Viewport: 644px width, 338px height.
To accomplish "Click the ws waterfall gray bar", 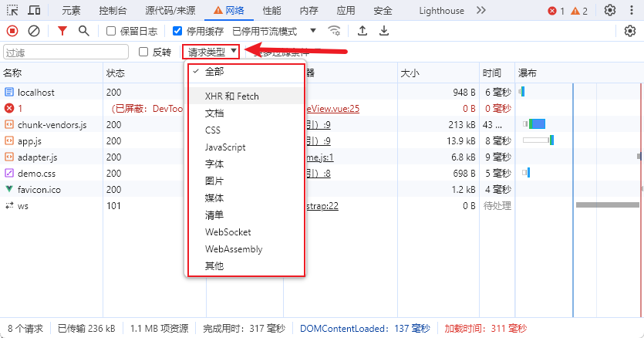I will click(608, 204).
